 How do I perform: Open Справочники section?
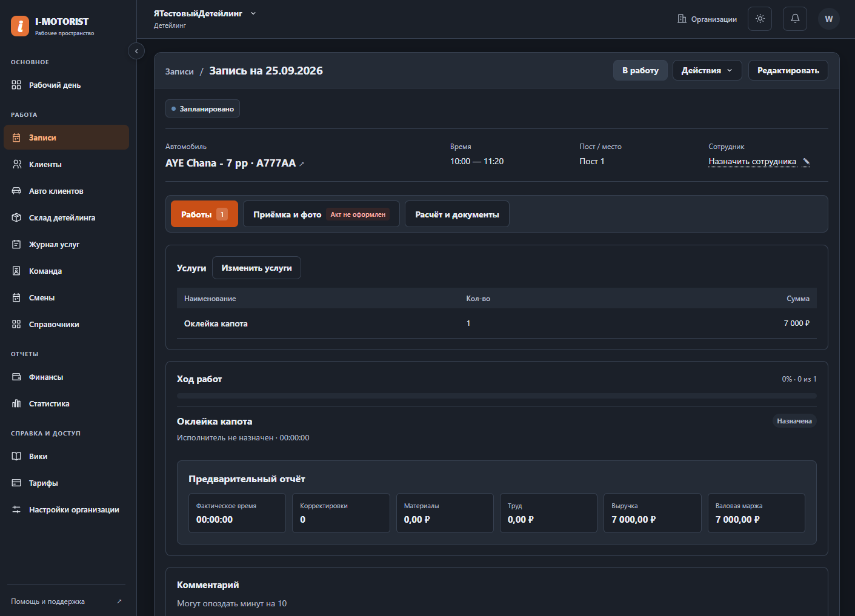click(66, 324)
